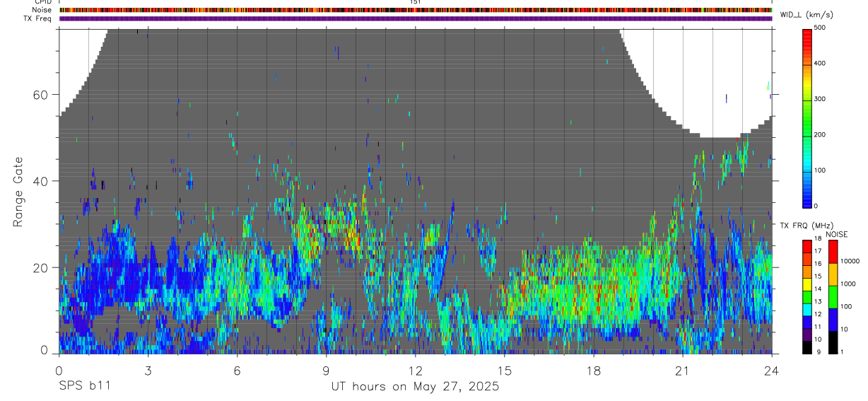
Task: Click the 18 label on the TX FRQ legend
Action: click(x=819, y=238)
